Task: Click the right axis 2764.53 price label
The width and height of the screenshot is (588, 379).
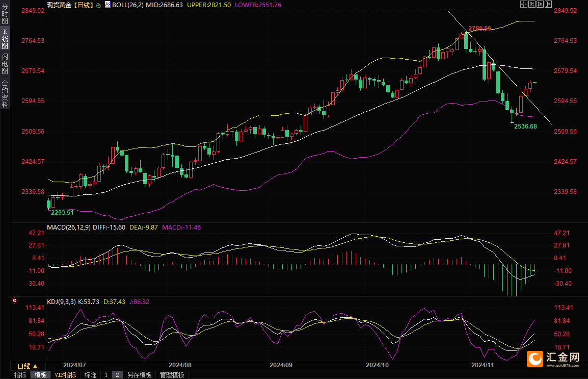Action: click(566, 40)
